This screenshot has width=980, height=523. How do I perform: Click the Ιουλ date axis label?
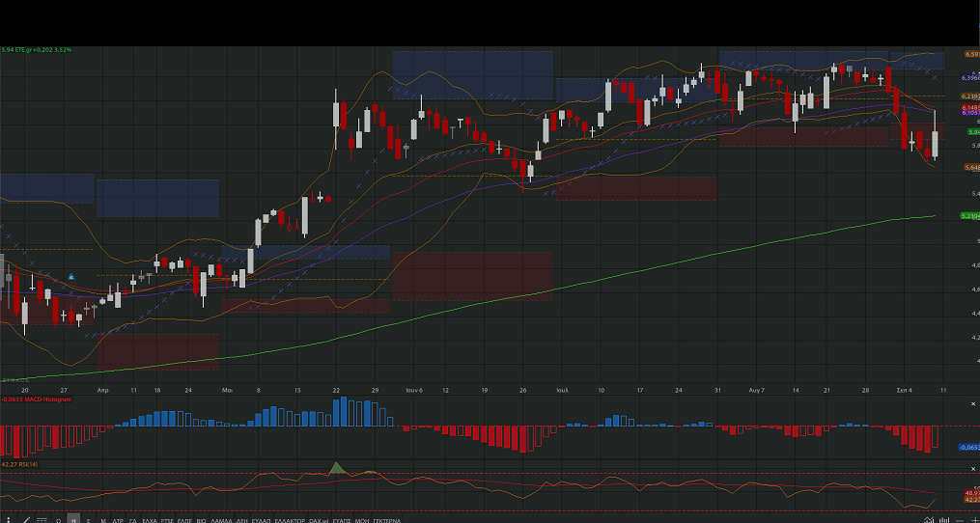coord(563,390)
